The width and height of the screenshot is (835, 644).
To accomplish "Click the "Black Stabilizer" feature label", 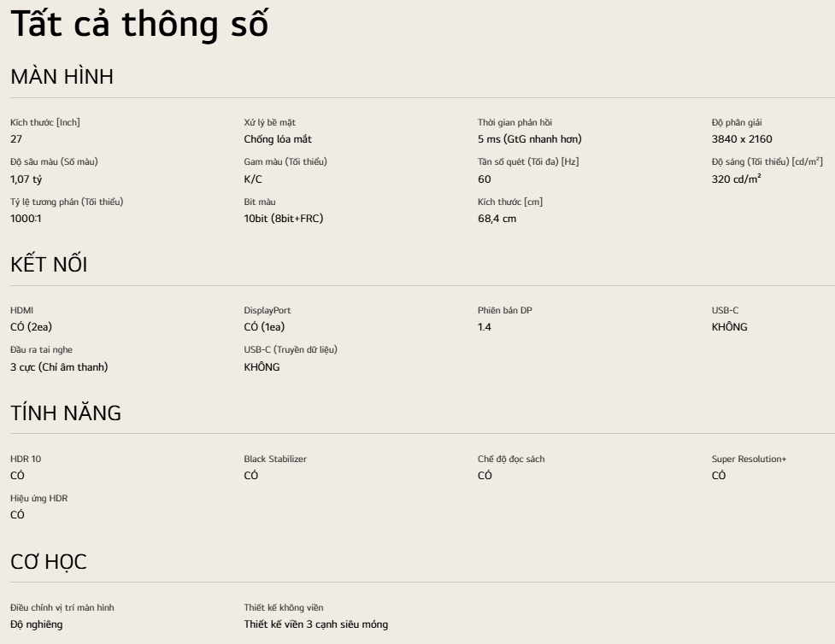I will [x=275, y=460].
